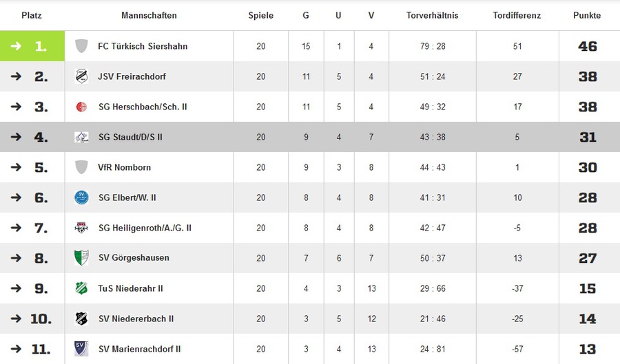Click the Mannschaften column header
The height and width of the screenshot is (364, 620).
pyautogui.click(x=149, y=15)
